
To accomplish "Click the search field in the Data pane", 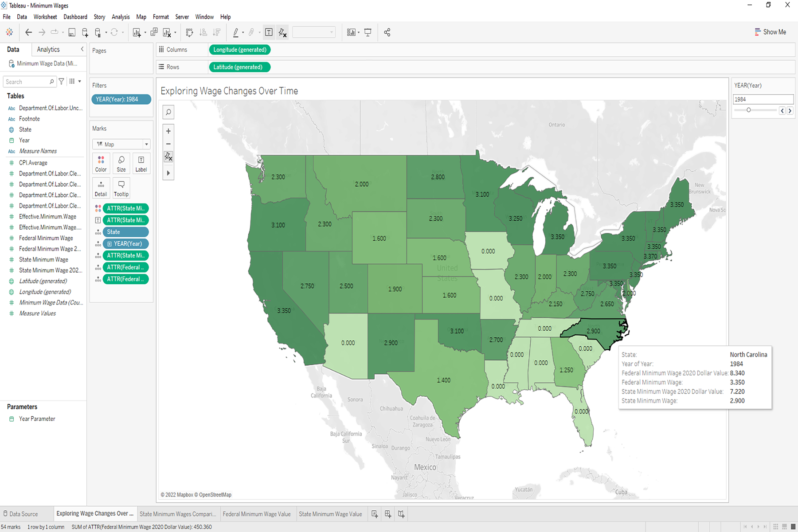I will coord(27,82).
